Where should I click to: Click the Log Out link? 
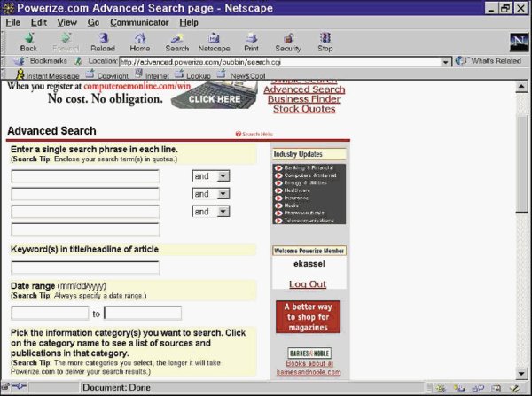pyautogui.click(x=308, y=284)
